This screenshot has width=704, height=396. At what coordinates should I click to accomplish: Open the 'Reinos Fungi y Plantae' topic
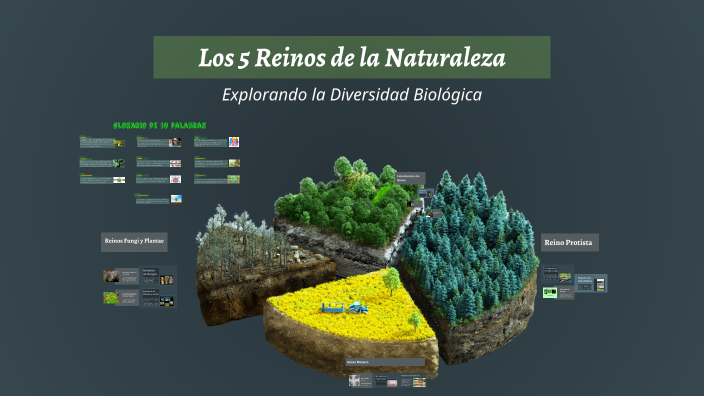point(134,242)
